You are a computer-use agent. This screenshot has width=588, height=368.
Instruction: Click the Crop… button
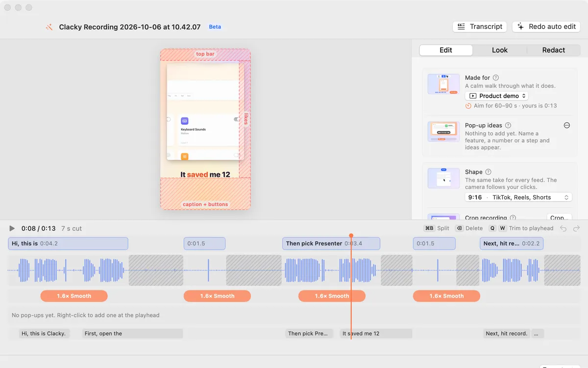(559, 217)
